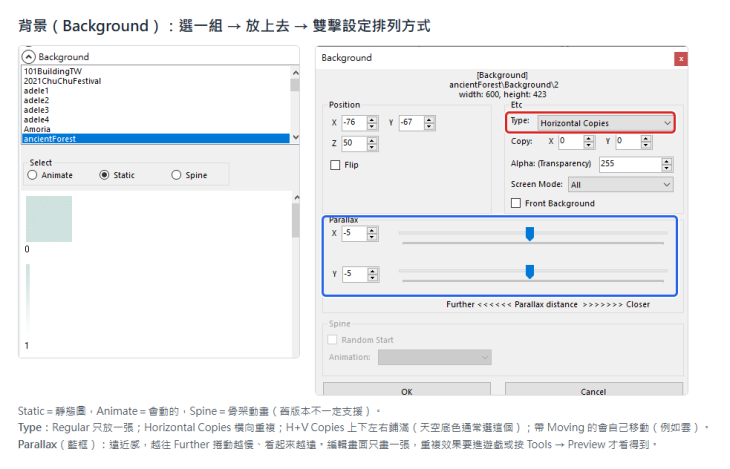This screenshot has height=469, width=730.
Task: Close the Background dialog
Action: pos(681,59)
